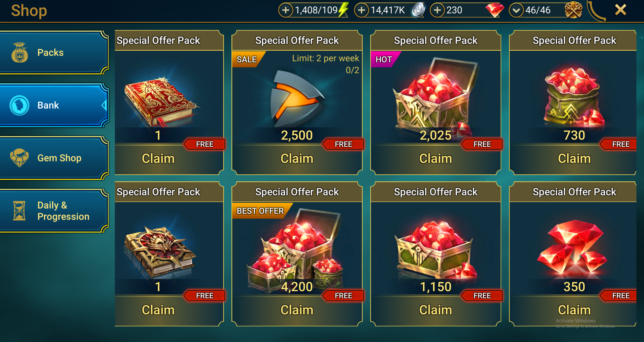Expand the keys 46/46 chevron dropdown
Screen dimensions: 644x342
tap(516, 10)
